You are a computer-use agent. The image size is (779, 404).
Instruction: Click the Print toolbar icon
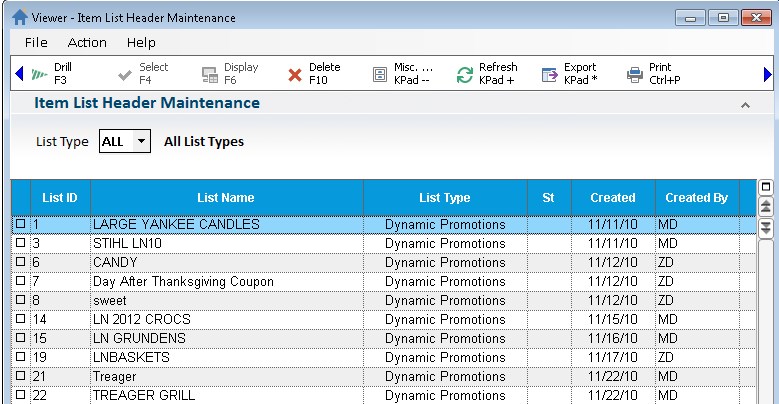coord(634,74)
